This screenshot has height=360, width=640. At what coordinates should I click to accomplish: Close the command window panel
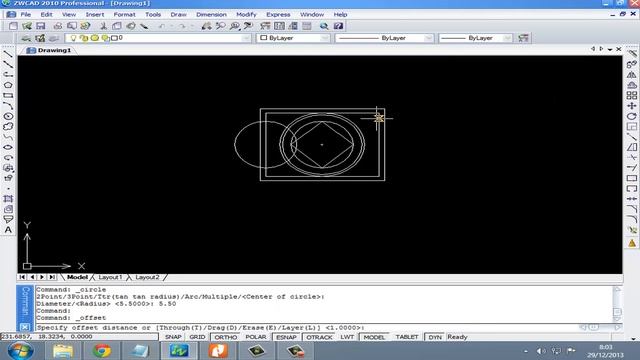coord(25,327)
